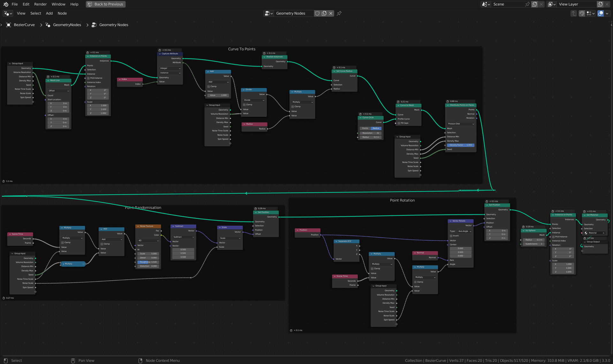Open the Add menu in node editor
The height and width of the screenshot is (364, 613).
coord(49,13)
